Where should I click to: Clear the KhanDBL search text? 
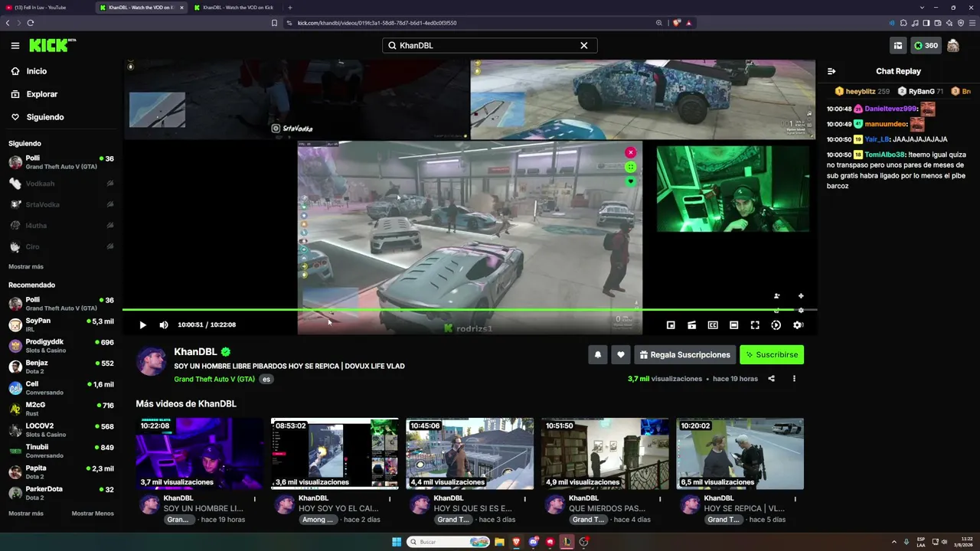tap(584, 46)
